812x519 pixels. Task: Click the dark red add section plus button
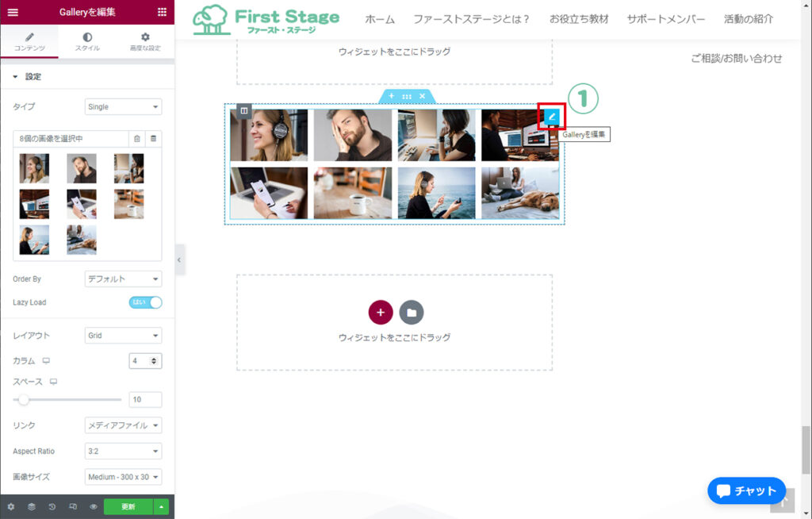pos(381,313)
